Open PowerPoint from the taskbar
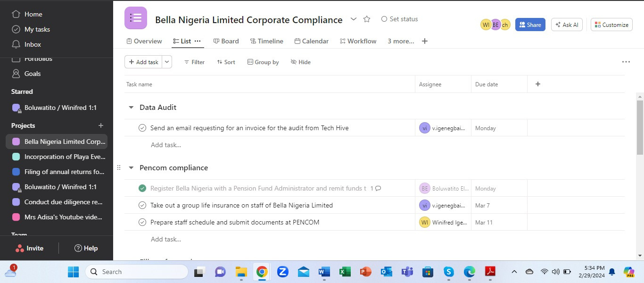The height and width of the screenshot is (283, 644). pyautogui.click(x=365, y=272)
